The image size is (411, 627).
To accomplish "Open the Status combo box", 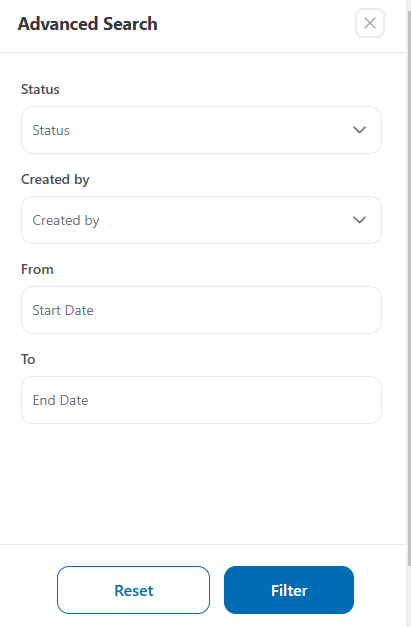I will pyautogui.click(x=201, y=130).
